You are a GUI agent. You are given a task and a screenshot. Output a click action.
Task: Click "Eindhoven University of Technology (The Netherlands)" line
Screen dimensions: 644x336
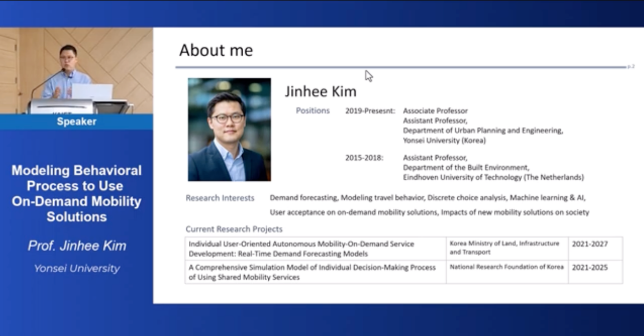click(493, 177)
